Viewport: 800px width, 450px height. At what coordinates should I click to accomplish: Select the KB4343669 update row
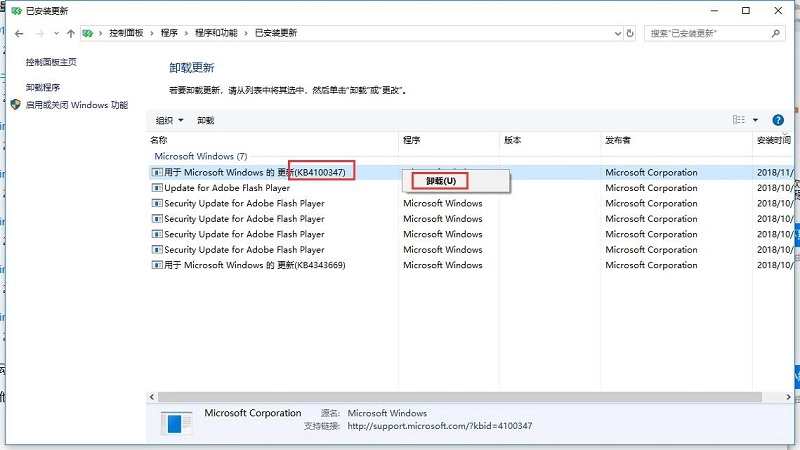472,265
